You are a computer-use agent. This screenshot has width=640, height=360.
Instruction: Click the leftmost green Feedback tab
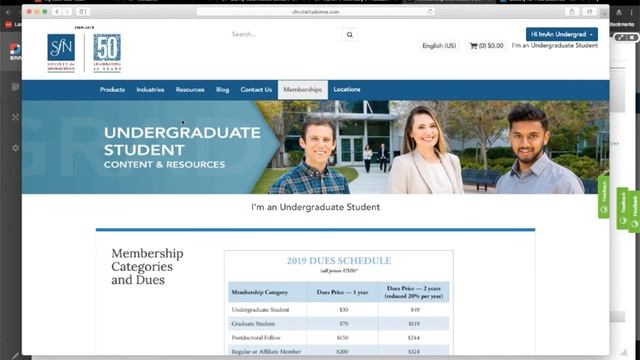[x=604, y=198]
